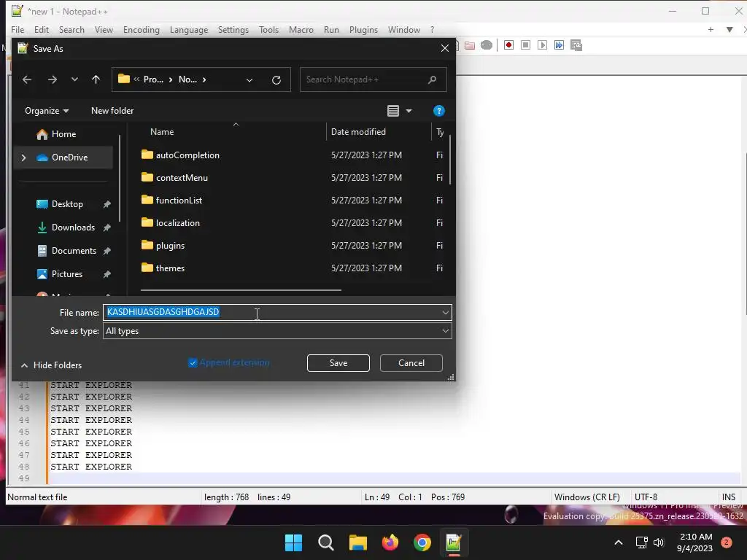
Task: Focus Search Notepad++ field
Action: click(x=373, y=79)
